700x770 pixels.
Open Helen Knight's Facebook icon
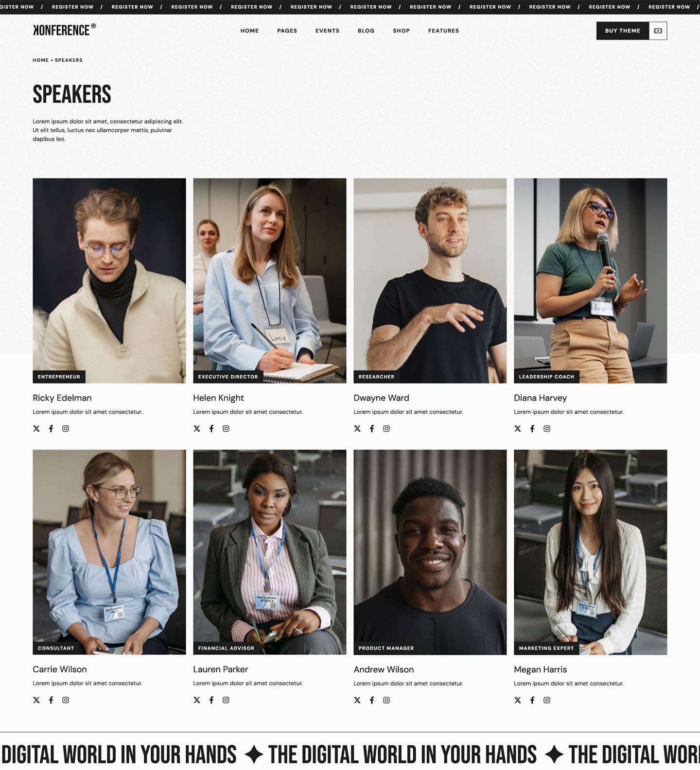point(211,428)
